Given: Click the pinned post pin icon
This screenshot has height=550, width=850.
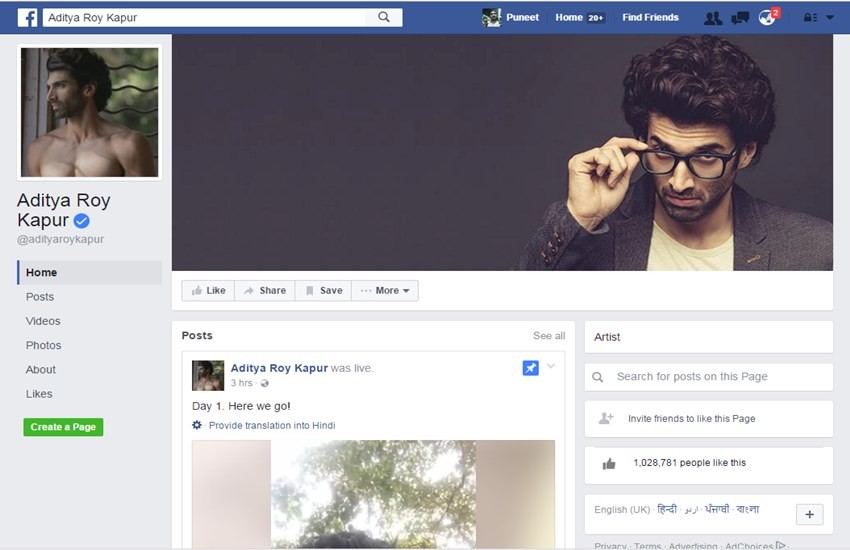Looking at the screenshot, I should click(530, 368).
